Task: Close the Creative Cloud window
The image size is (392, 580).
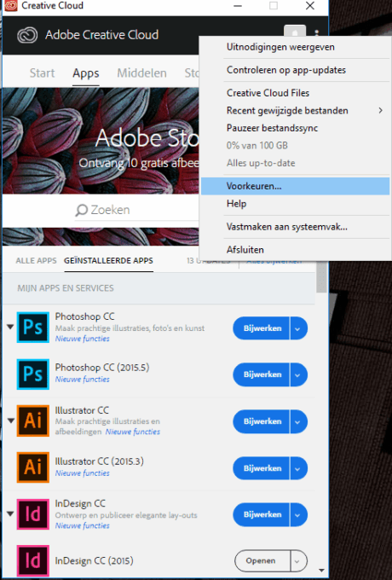Action: [x=310, y=6]
